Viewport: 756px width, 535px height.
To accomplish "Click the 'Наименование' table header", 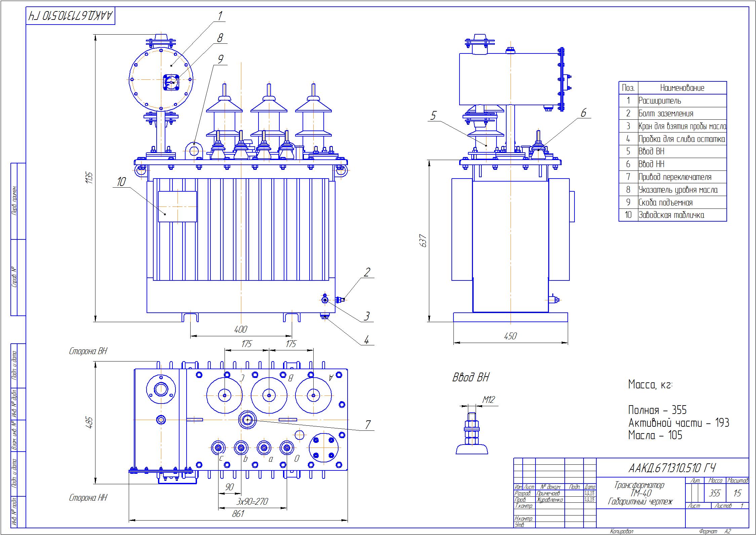I will (x=682, y=88).
